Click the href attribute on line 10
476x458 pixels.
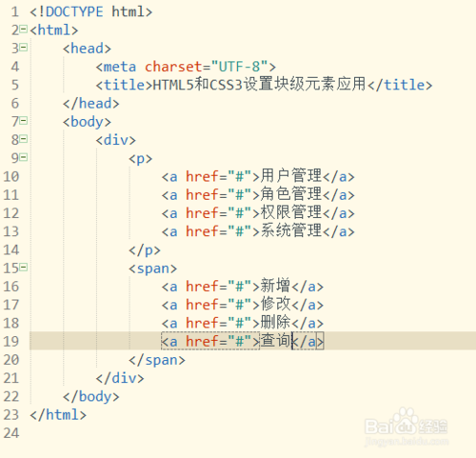[x=202, y=176]
